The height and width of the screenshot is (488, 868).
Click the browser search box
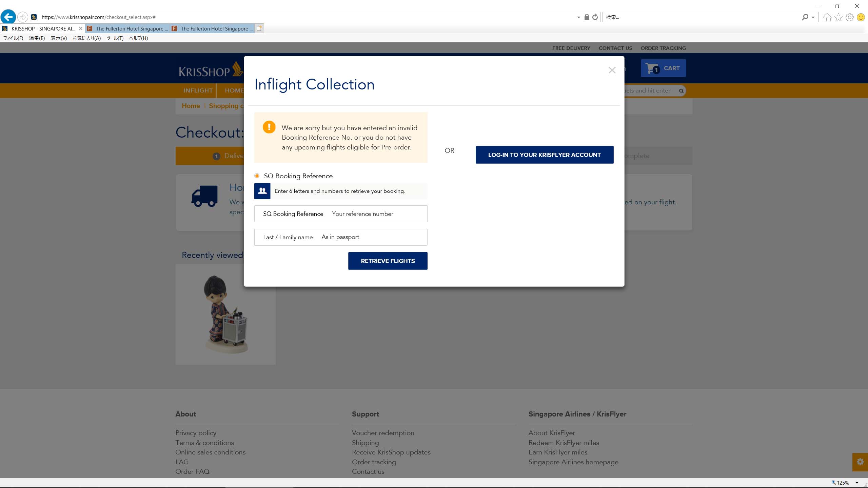point(702,17)
